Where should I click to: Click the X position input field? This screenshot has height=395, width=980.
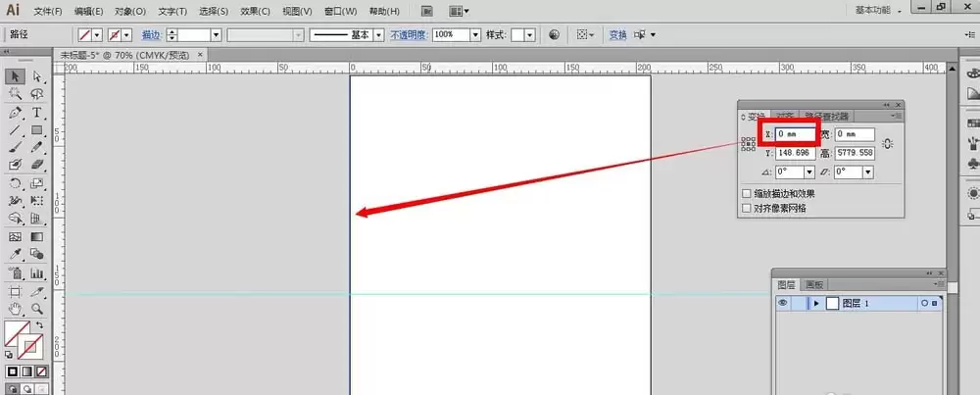(x=795, y=133)
